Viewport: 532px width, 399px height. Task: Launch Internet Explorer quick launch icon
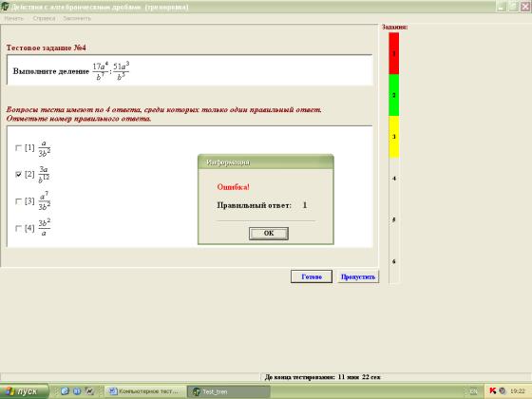65,391
